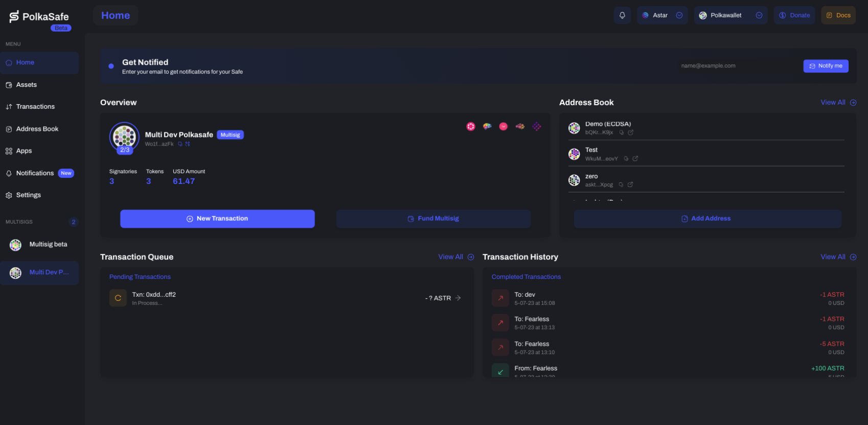
Task: Click the email input field
Action: pyautogui.click(x=736, y=66)
